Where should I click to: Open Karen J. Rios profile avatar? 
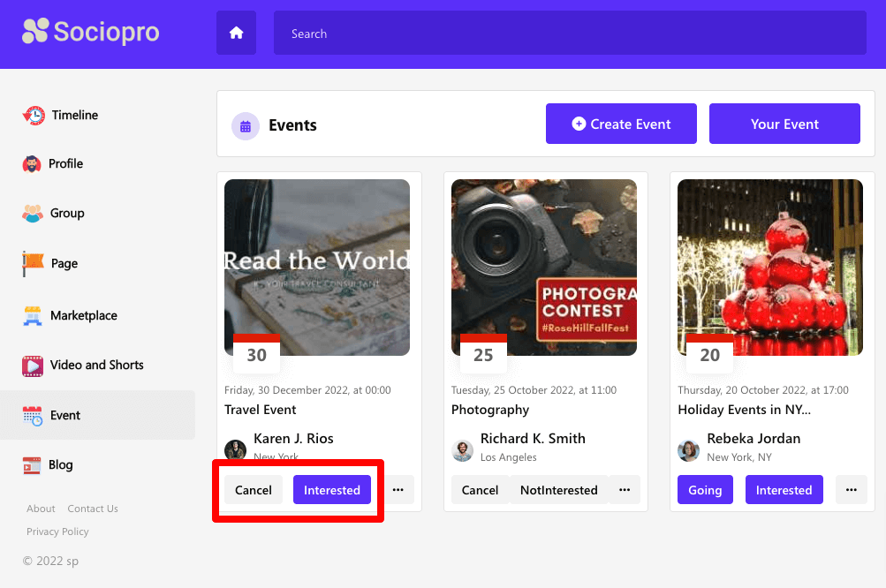(x=235, y=449)
